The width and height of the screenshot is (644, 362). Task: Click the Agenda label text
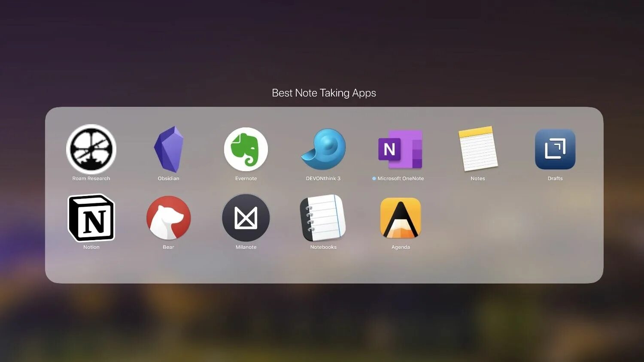[x=401, y=247]
